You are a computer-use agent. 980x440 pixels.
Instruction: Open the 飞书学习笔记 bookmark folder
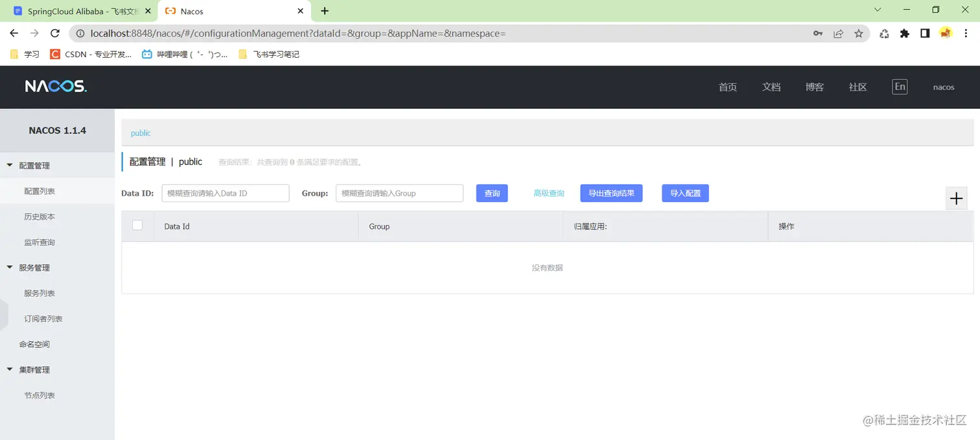point(269,54)
